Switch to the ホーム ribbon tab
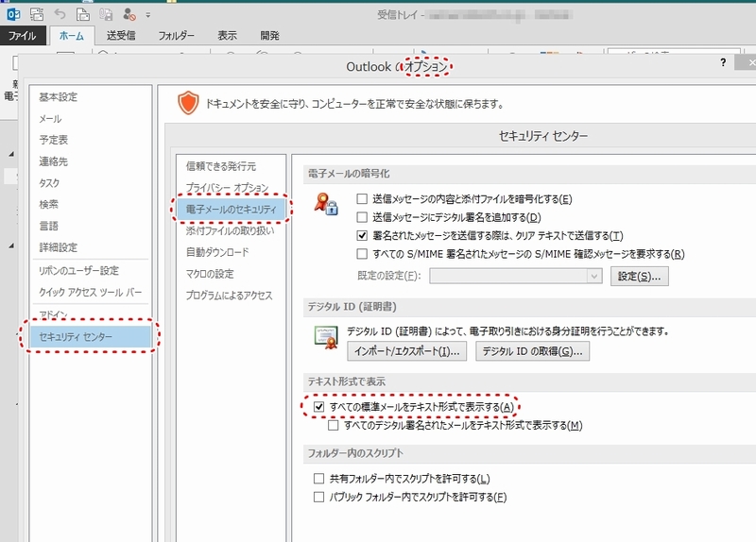Screen dimensions: 756x542 click(x=72, y=36)
